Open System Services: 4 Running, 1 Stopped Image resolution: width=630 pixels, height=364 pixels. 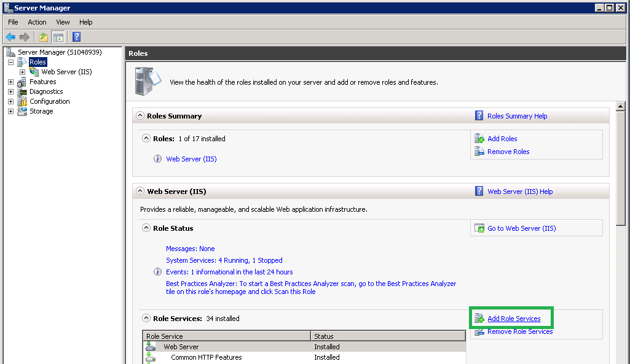point(224,260)
